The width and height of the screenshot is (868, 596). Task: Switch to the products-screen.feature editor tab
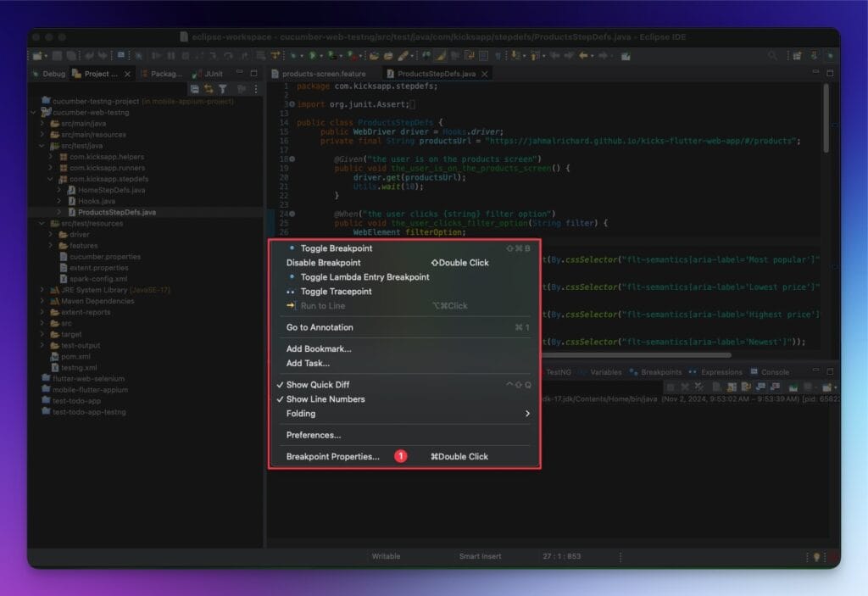pos(320,74)
